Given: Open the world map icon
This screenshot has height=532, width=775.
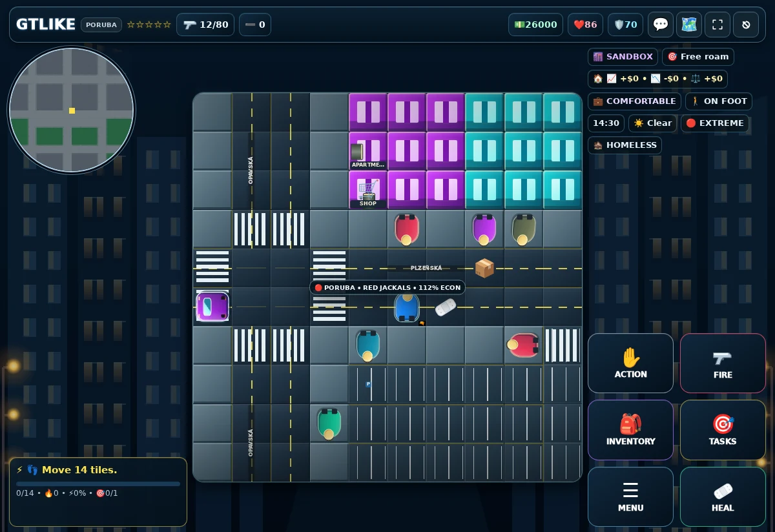Looking at the screenshot, I should [689, 25].
